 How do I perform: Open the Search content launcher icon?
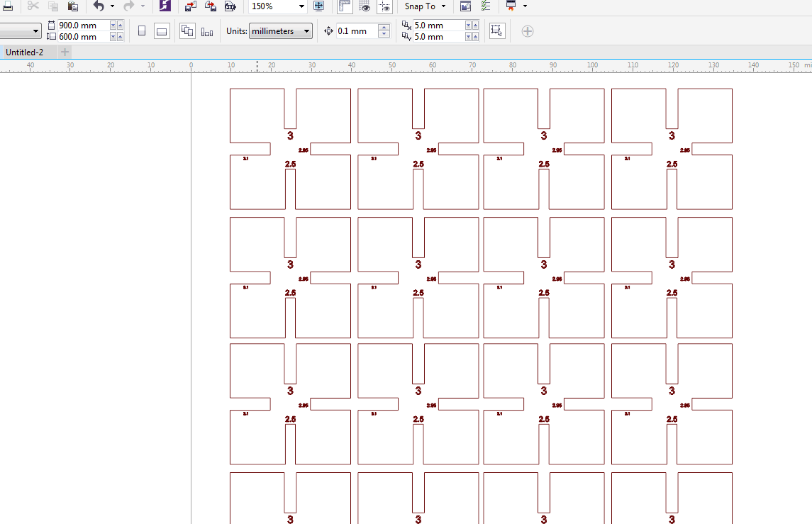coord(165,6)
